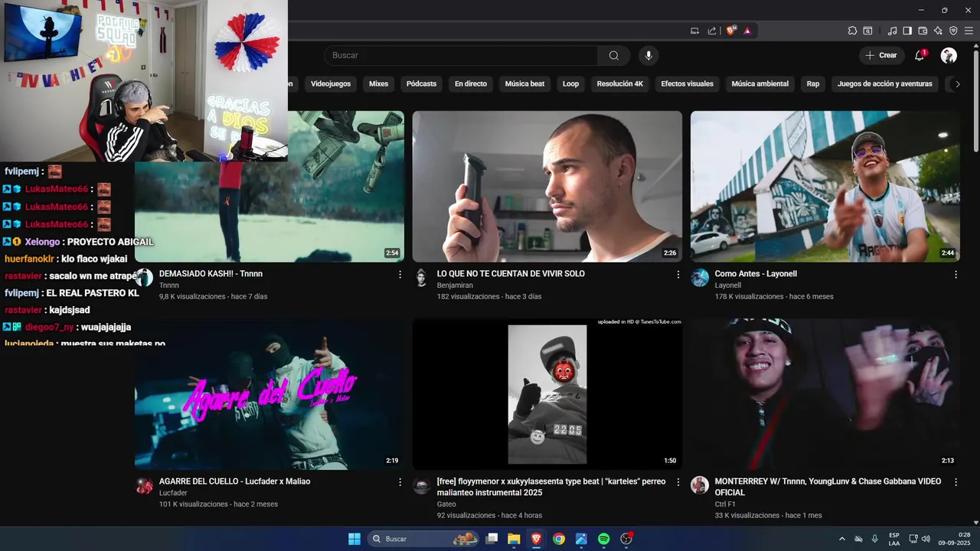Open the Ctrl F1 channel name link
Viewport: 980px width, 551px height.
click(725, 504)
